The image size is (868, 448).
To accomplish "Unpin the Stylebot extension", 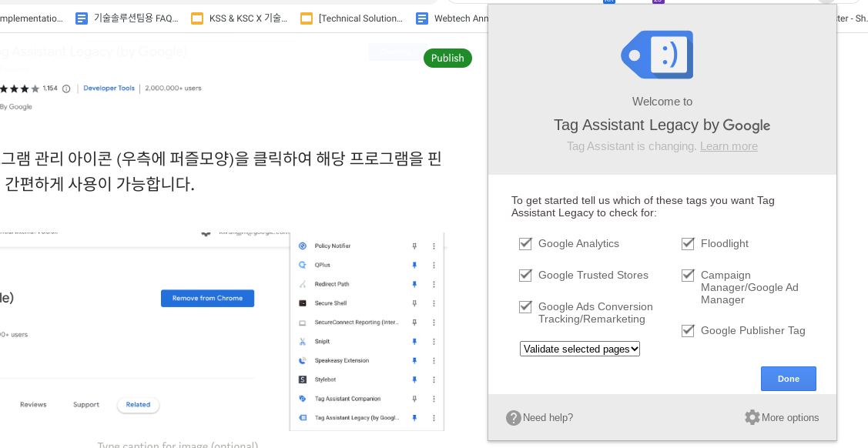I will 414,379.
